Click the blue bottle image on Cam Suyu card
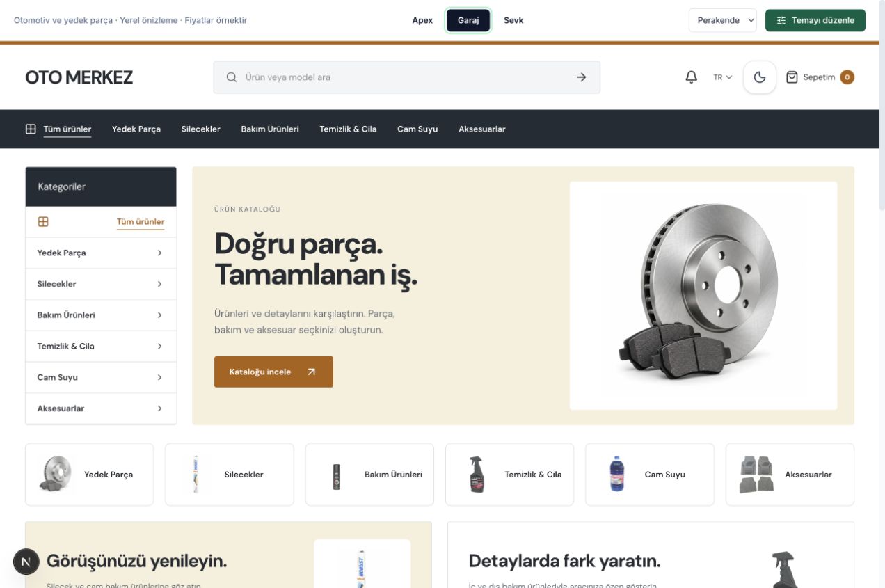Screen dimensions: 885x588 [616, 475]
